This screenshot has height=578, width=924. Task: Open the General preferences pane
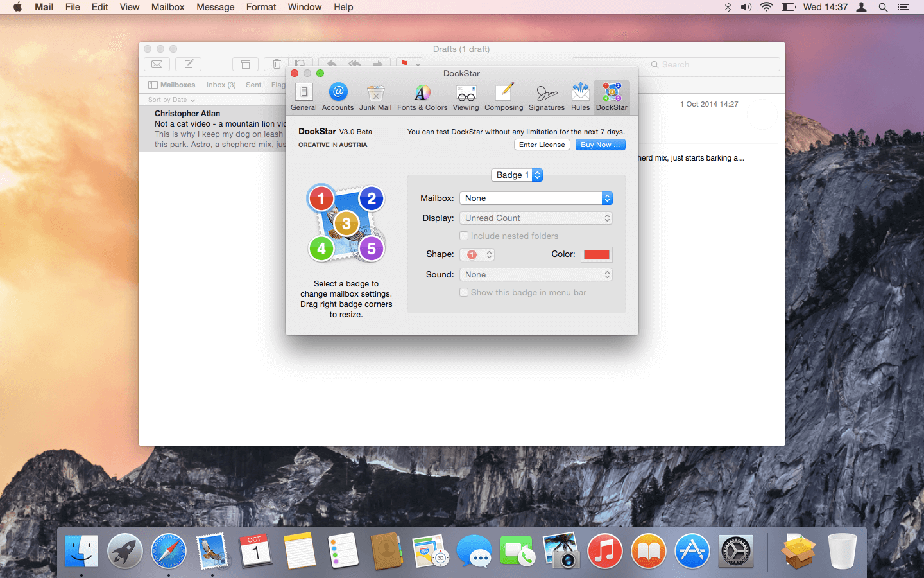click(x=304, y=97)
